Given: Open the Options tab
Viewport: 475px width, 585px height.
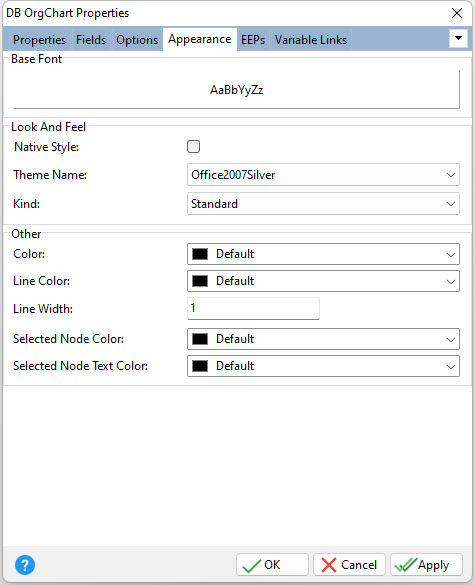Looking at the screenshot, I should pos(137,40).
